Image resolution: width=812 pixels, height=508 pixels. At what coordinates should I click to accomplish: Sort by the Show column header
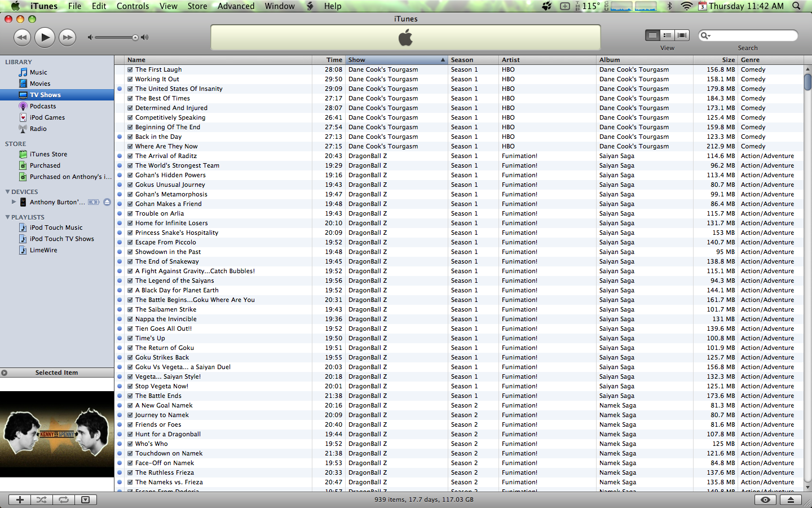coord(396,60)
